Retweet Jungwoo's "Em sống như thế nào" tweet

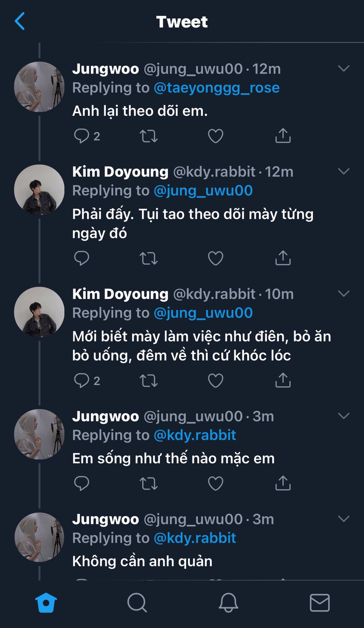149,483
